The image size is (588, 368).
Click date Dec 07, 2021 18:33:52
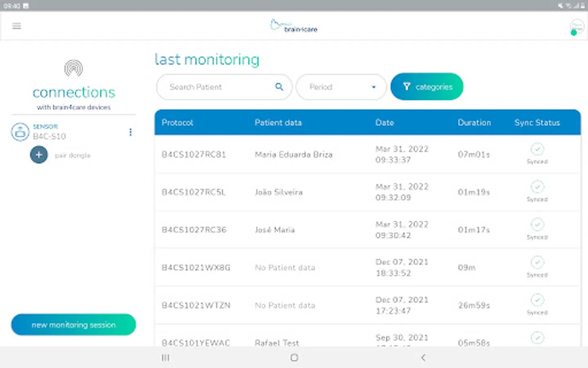[402, 267]
